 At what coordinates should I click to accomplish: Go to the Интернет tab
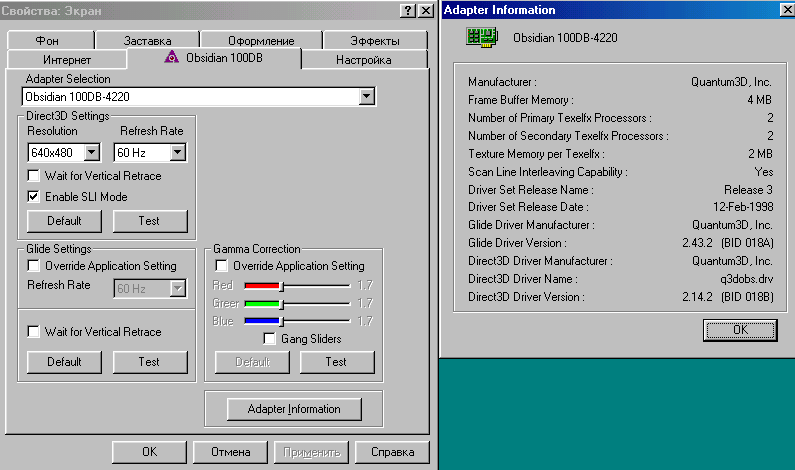coord(67,60)
